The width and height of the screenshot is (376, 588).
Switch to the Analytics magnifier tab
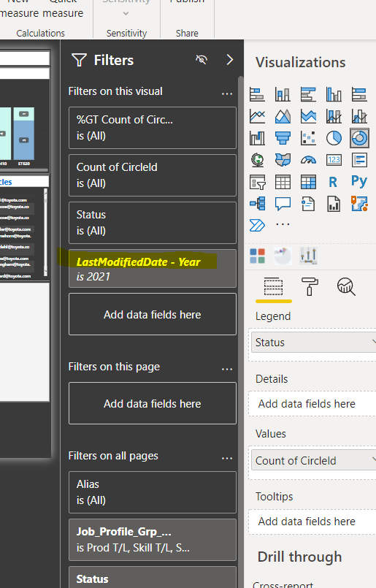coord(346,287)
